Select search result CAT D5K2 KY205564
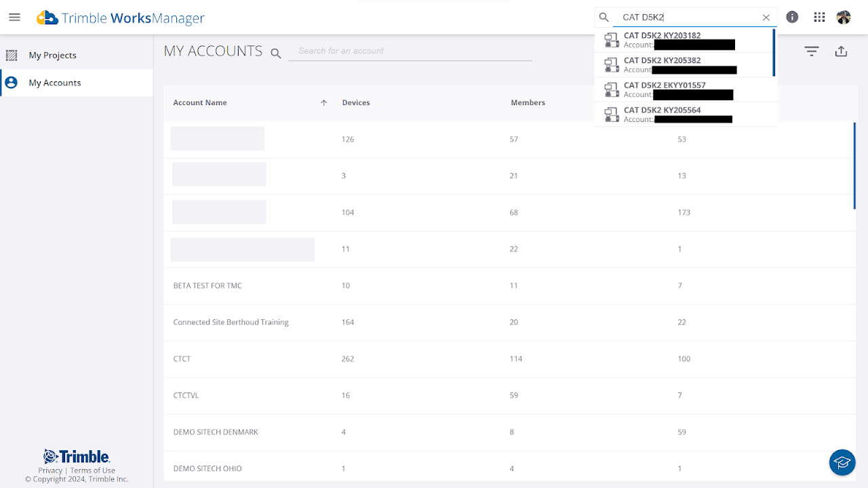The height and width of the screenshot is (488, 868). tap(685, 115)
